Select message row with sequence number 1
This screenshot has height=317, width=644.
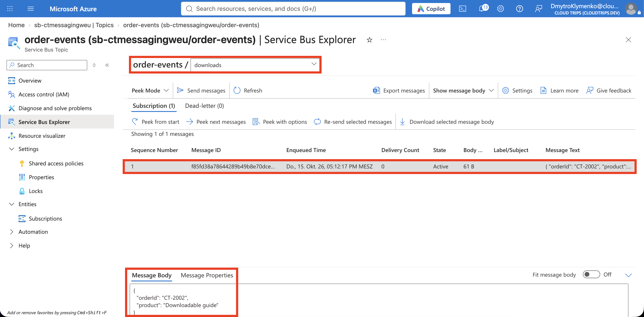[379, 166]
